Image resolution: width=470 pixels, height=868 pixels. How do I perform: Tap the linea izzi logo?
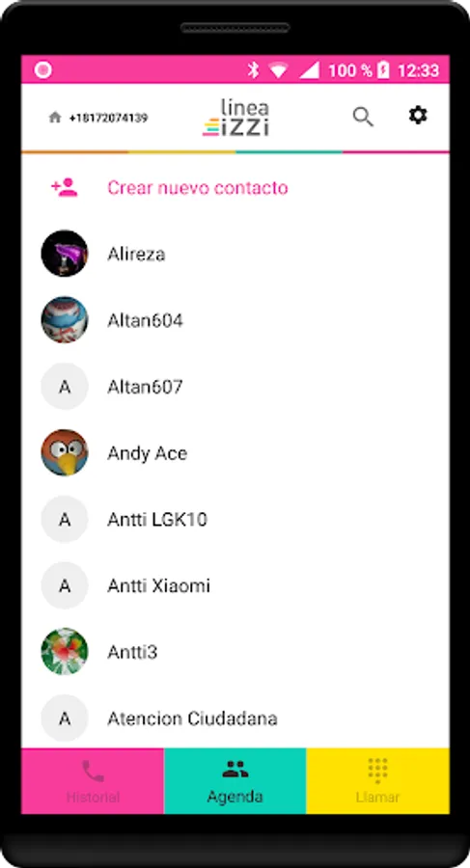(235, 118)
